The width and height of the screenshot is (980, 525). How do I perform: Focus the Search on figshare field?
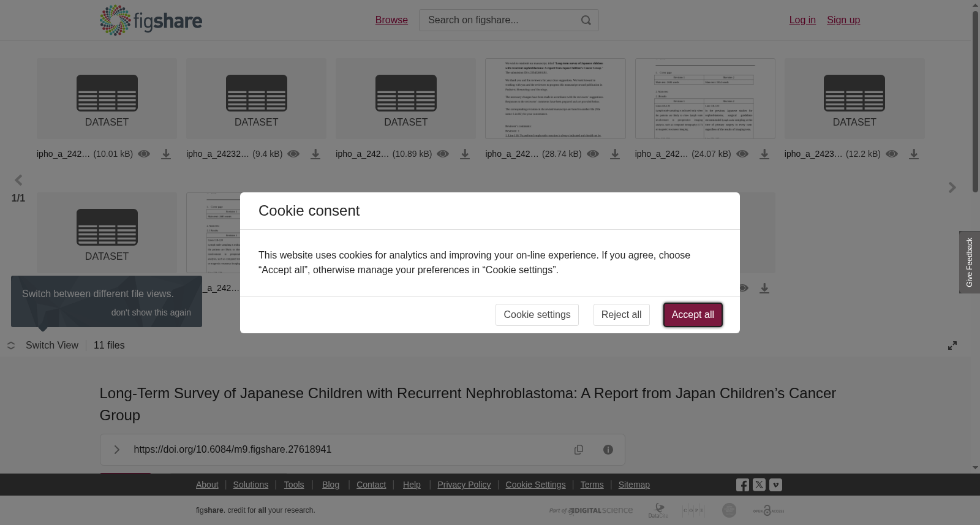pos(499,20)
